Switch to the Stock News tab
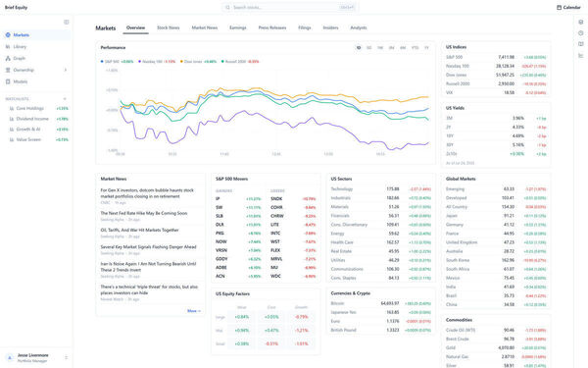 click(x=169, y=27)
